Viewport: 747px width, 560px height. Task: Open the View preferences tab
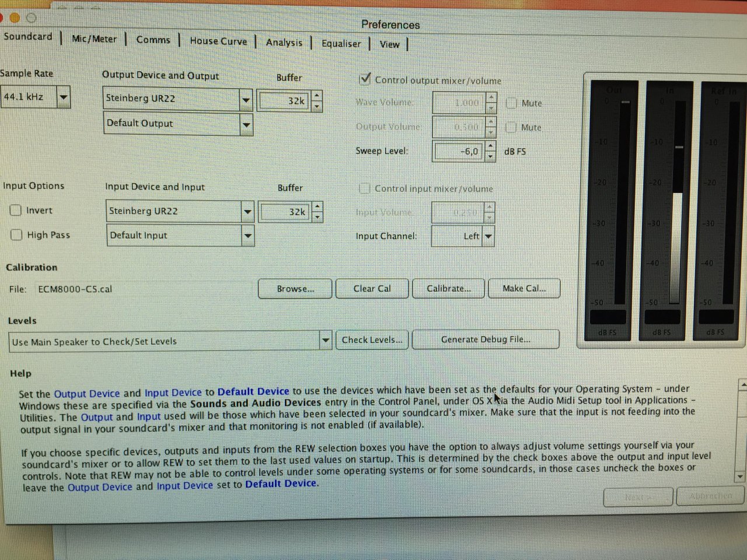tap(389, 44)
